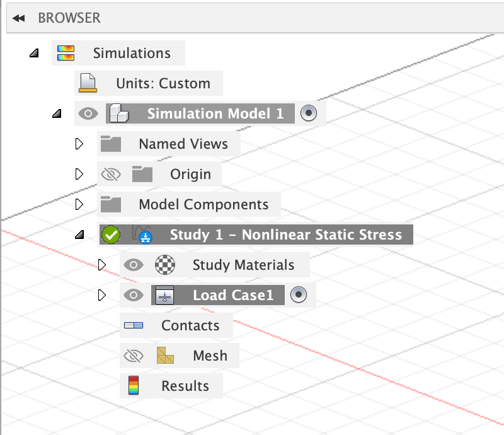The height and width of the screenshot is (435, 504).
Task: Toggle visibility of the Mesh node
Action: pos(134,355)
